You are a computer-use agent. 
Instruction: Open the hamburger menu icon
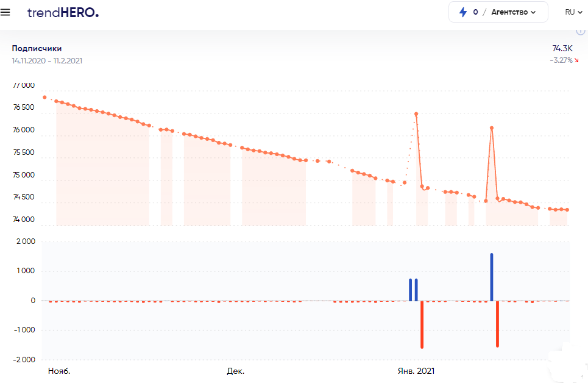click(5, 12)
